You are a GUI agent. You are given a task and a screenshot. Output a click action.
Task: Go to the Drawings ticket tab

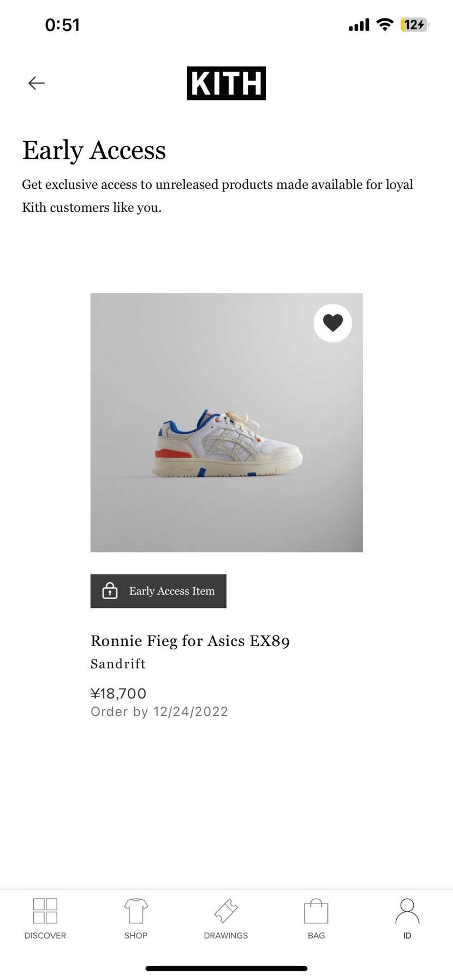(x=226, y=919)
